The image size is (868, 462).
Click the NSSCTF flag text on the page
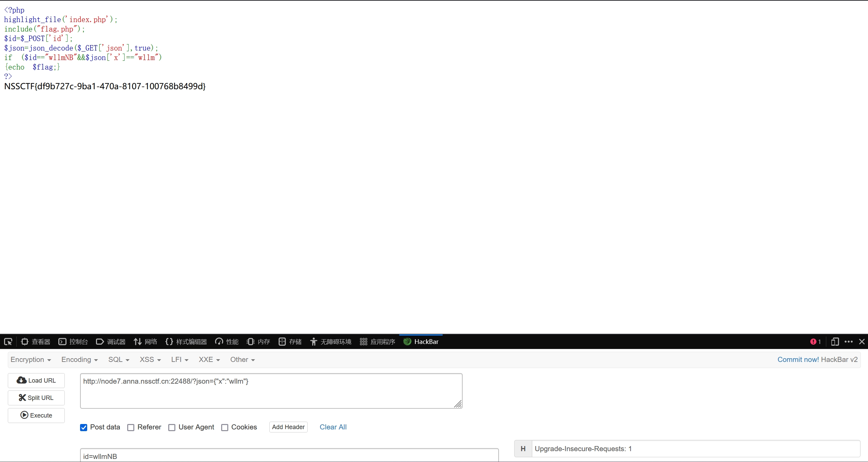105,86
